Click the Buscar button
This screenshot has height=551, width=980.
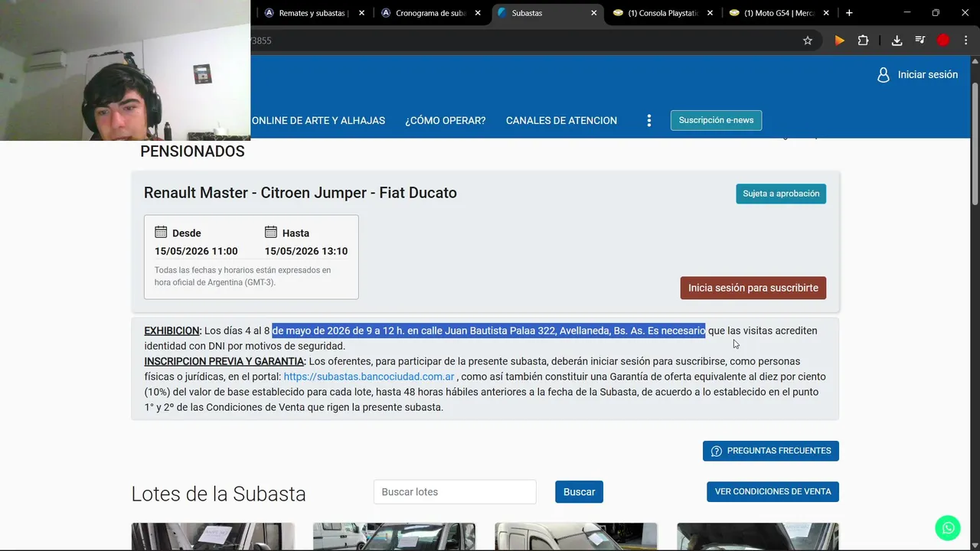(579, 491)
